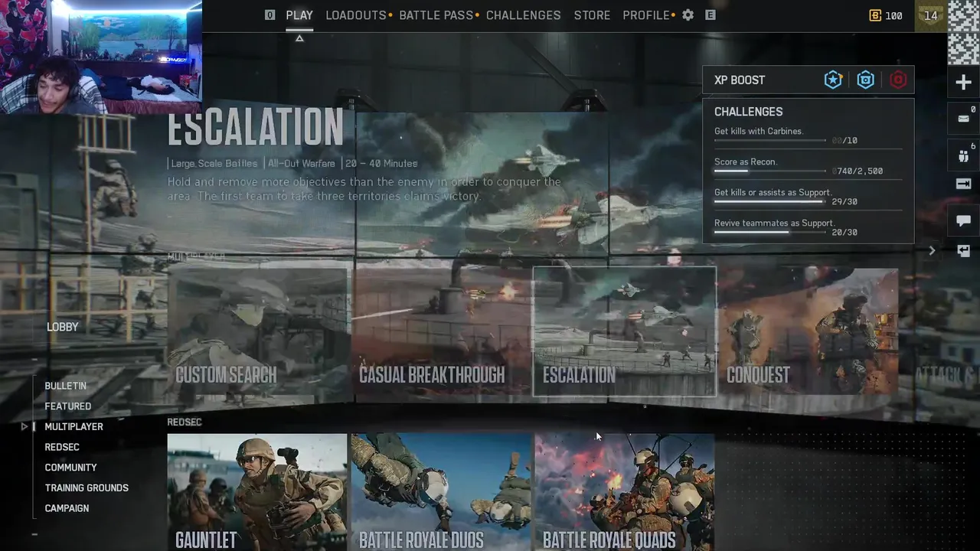Click the '20/30' progress value
Screen dimensions: 980x551
click(x=844, y=233)
